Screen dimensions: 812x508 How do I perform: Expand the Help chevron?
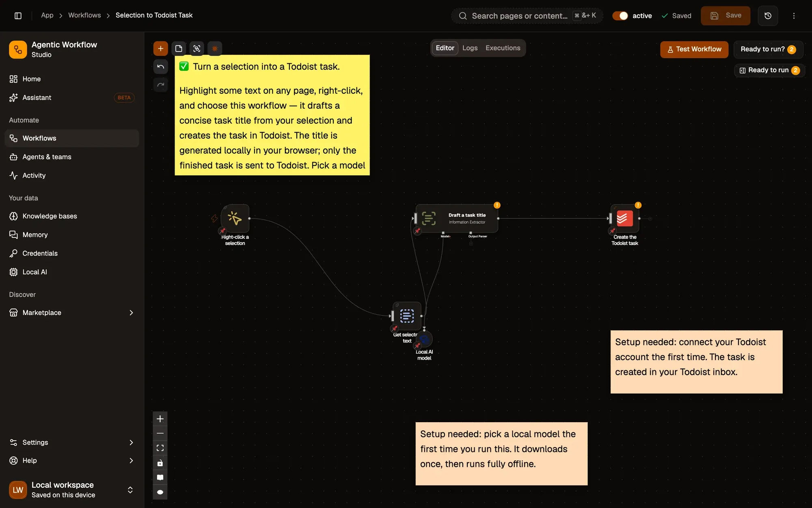tap(131, 460)
